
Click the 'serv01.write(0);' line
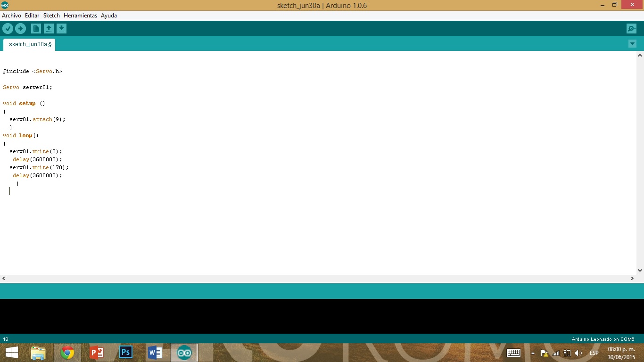click(36, 152)
